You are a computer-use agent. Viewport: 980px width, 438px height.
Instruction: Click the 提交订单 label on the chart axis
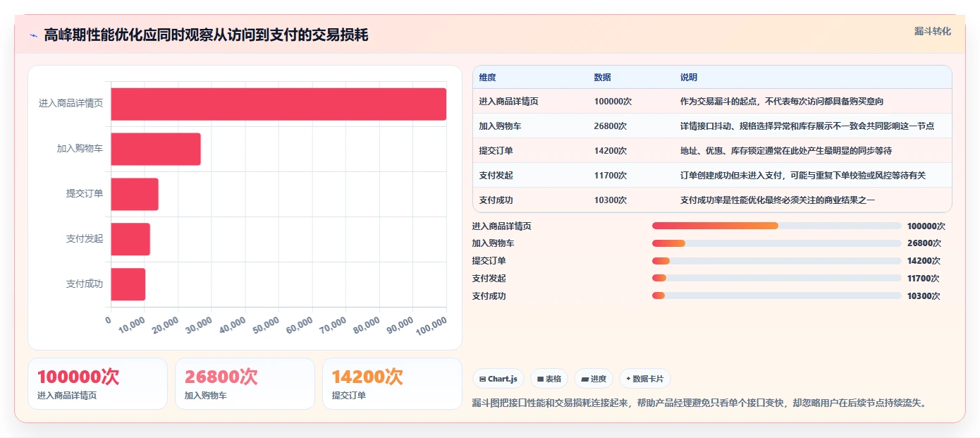pos(85,194)
